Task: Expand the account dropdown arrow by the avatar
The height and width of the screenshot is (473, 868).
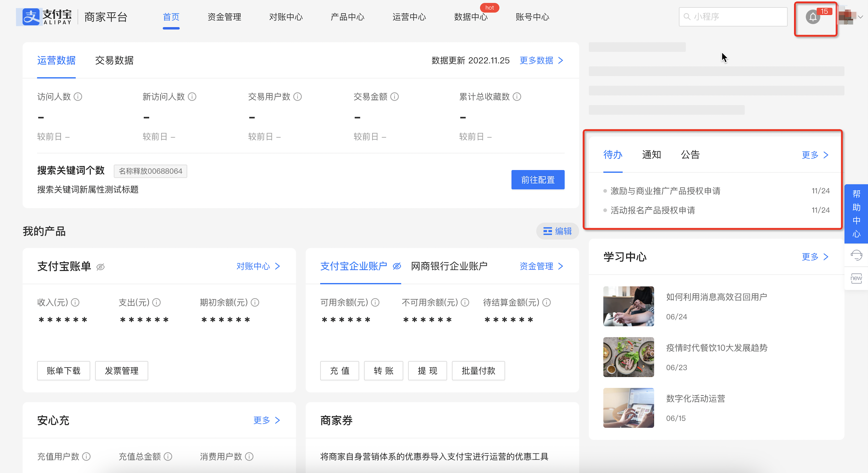Action: pos(860,17)
